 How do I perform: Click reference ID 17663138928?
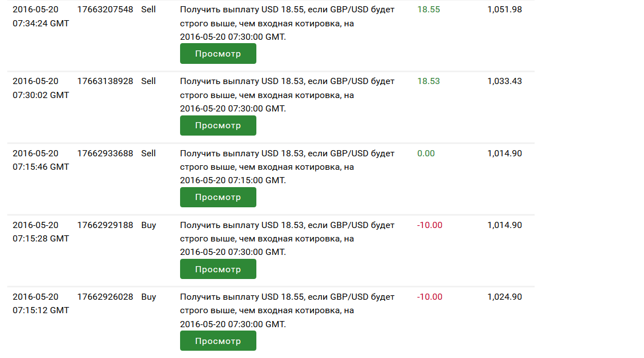(105, 81)
